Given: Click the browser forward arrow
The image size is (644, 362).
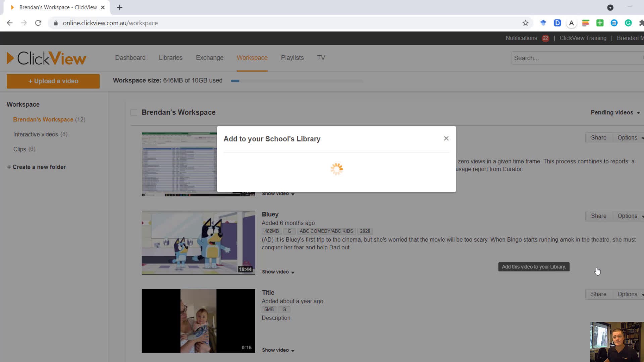Looking at the screenshot, I should (x=24, y=23).
